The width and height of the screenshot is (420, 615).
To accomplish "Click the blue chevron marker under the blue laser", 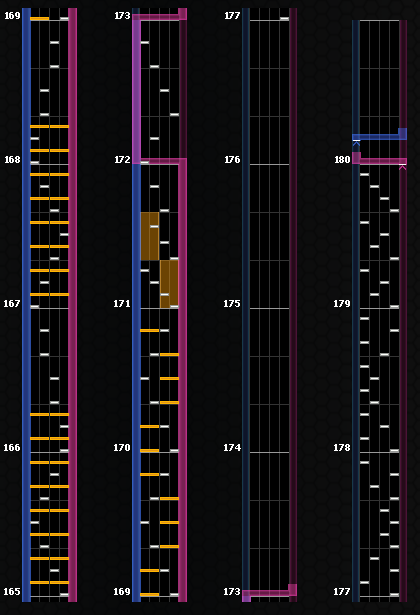I will (356, 144).
